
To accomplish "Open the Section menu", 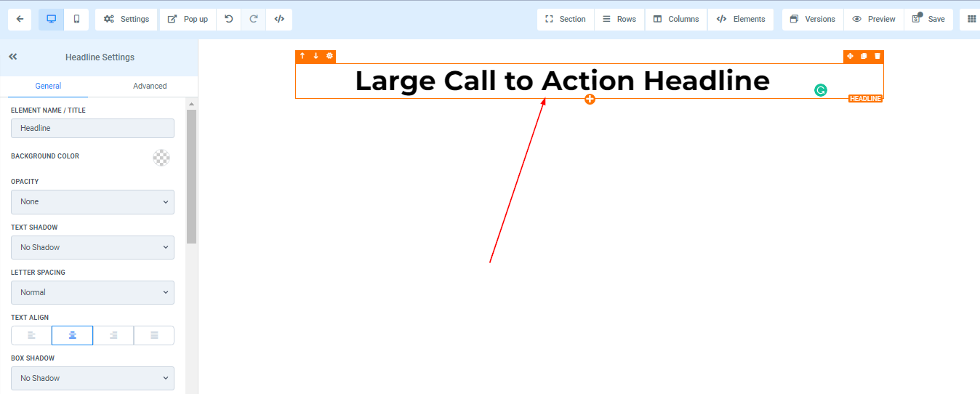I will (566, 20).
